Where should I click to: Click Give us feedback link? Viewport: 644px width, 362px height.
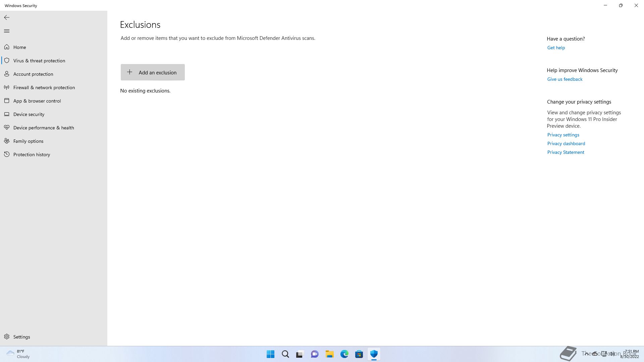(565, 79)
